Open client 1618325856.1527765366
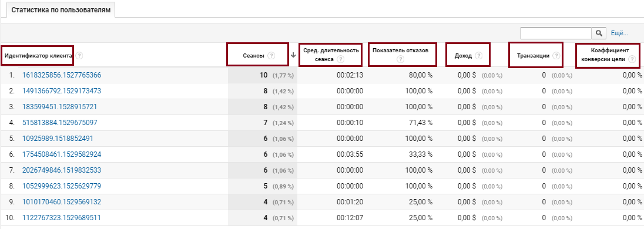644x229 pixels. [x=62, y=75]
